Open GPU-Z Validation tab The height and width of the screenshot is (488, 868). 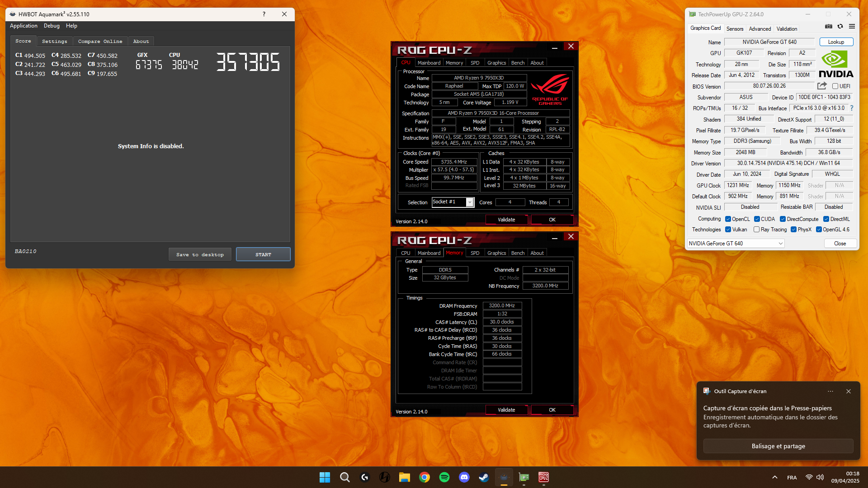787,28
